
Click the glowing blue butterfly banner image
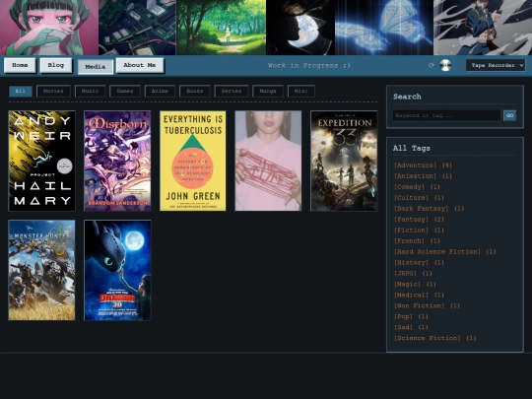pos(384,28)
